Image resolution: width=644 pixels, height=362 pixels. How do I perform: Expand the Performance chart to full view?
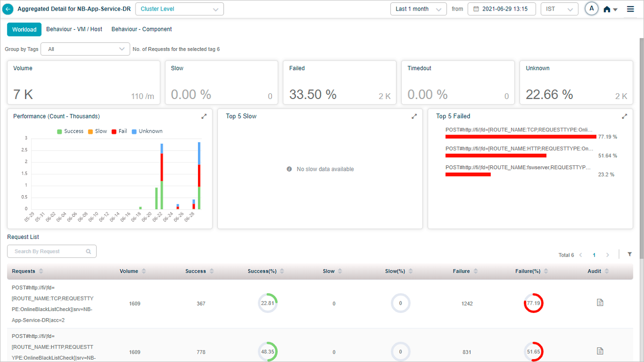[204, 116]
